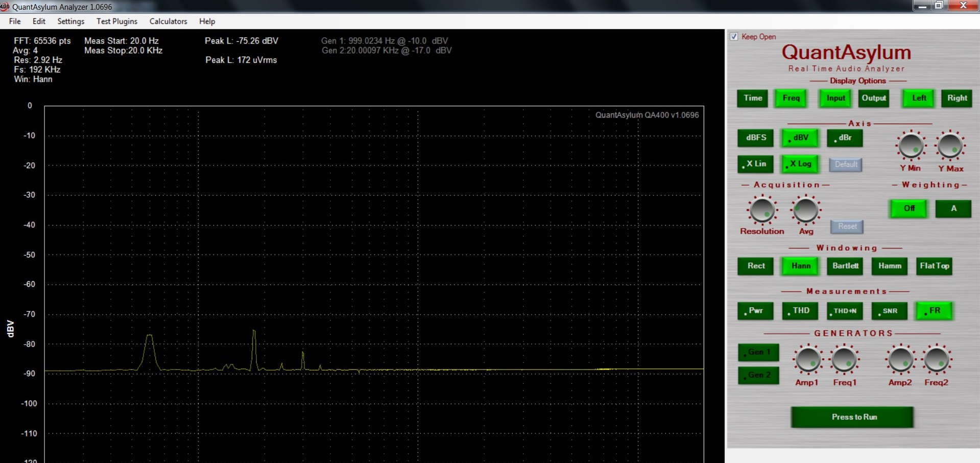Toggle the Input display button
Viewport: 980px width, 463px height.
[835, 98]
